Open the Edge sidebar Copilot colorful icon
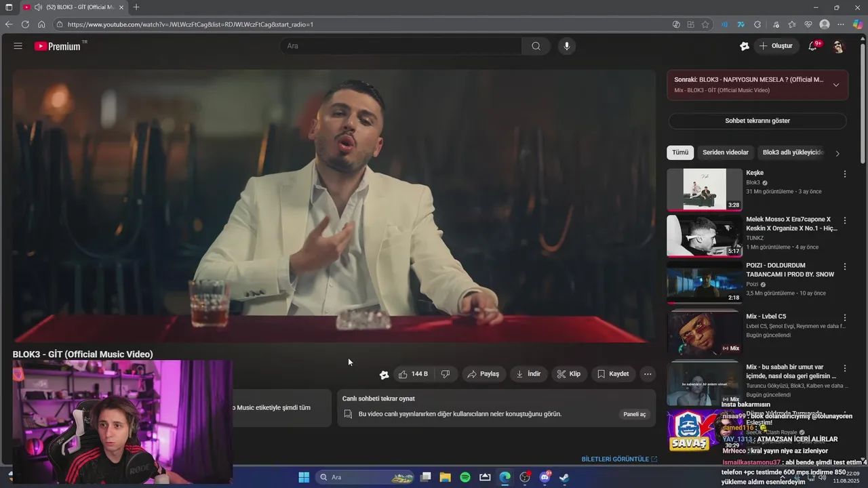 858,24
